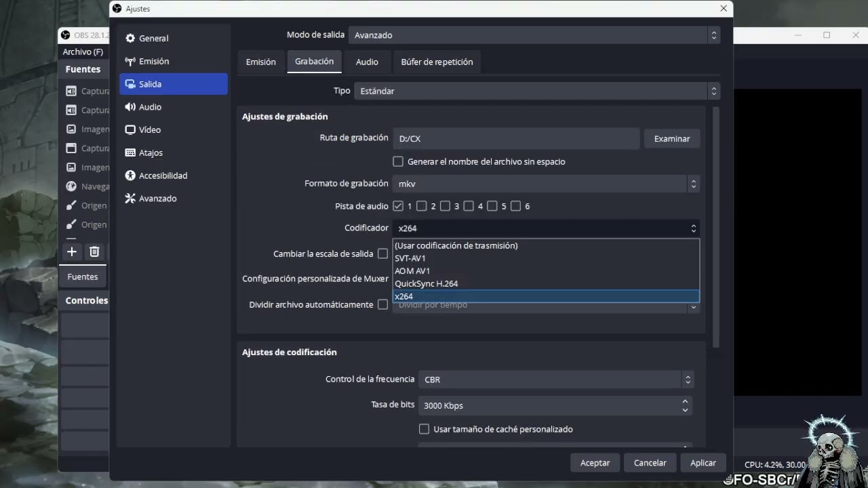Viewport: 868px width, 488px height.
Task: Choose SVT-AV1 encoder option
Action: coord(546,258)
